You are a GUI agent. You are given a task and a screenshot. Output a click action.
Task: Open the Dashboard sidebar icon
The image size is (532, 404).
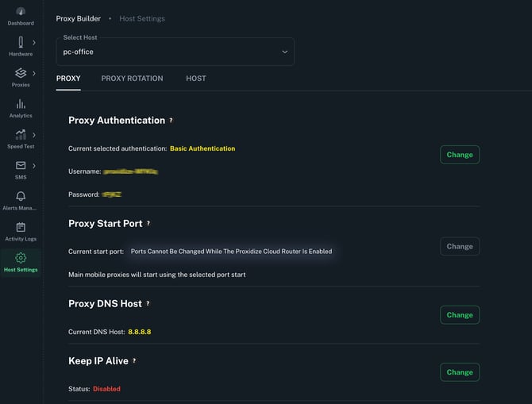[x=21, y=12]
